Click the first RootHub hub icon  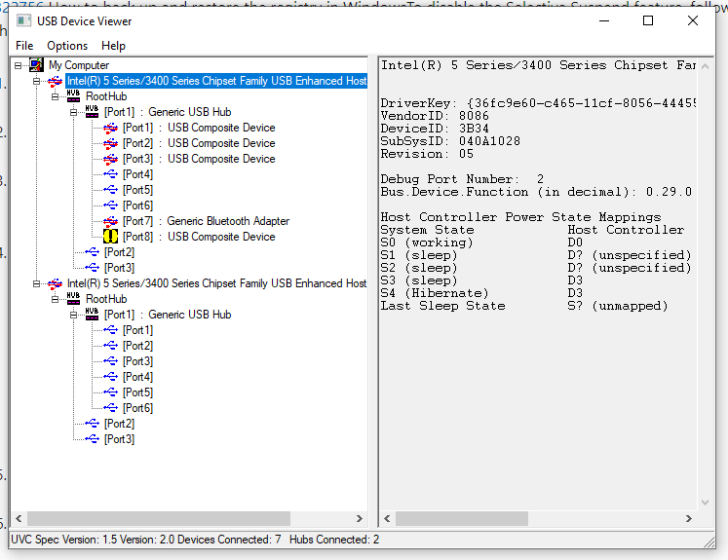point(73,96)
